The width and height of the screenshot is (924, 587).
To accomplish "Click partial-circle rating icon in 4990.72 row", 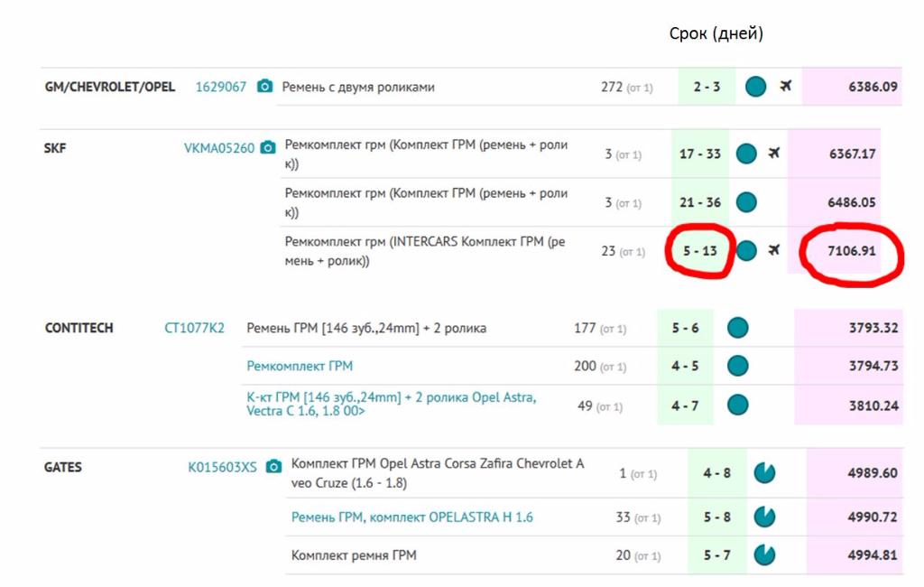I will (x=764, y=517).
